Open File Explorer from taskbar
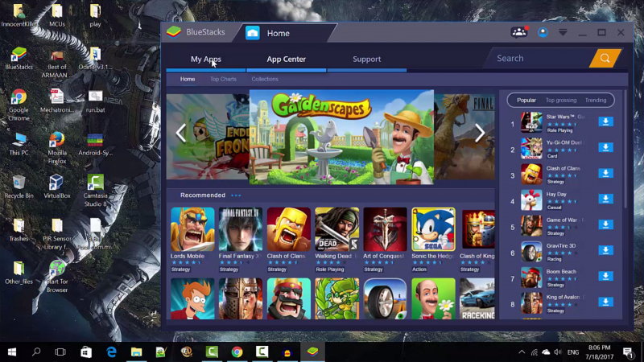The width and height of the screenshot is (644, 362). pos(136,352)
